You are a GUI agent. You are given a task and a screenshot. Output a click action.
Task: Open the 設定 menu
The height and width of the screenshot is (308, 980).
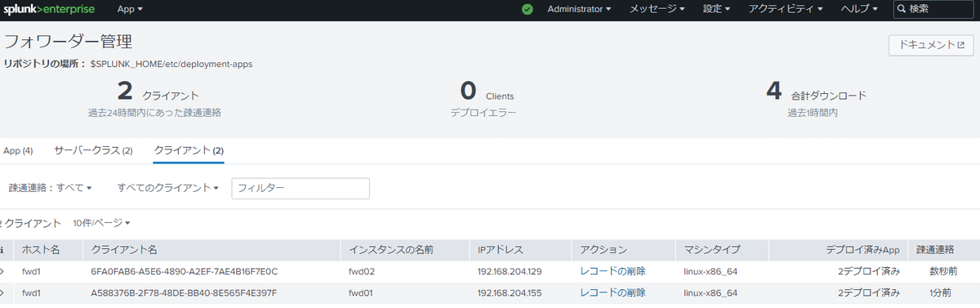coord(716,9)
